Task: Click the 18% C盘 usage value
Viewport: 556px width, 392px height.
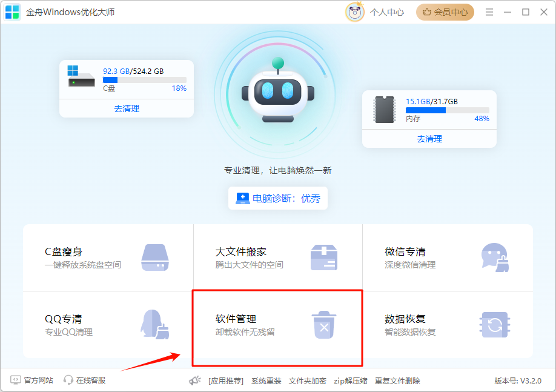Action: pos(179,88)
